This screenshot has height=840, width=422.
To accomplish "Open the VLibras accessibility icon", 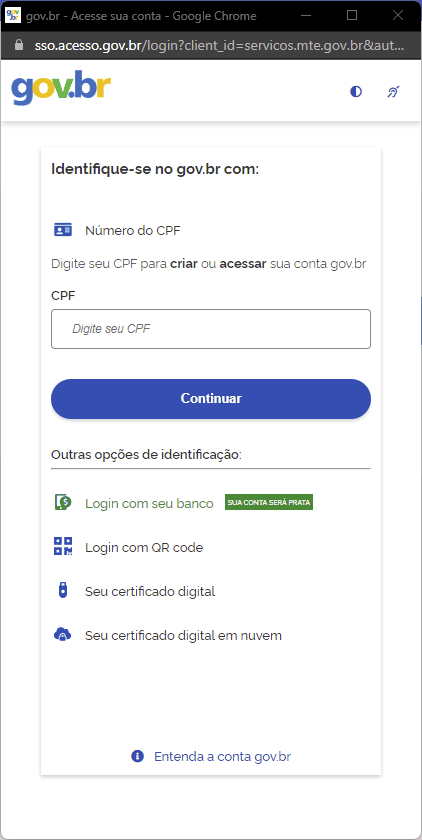I will coord(394,92).
